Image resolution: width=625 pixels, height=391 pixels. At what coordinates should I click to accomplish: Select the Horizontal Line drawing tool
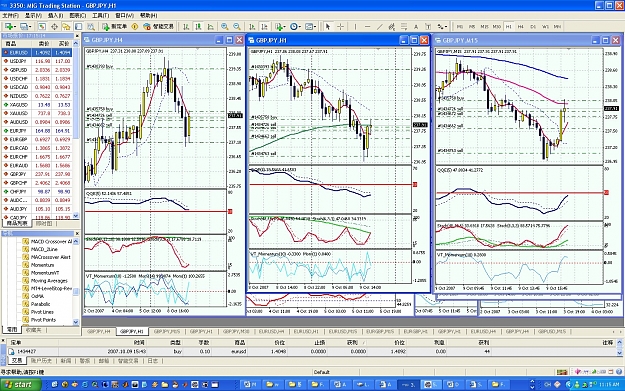coord(368,27)
